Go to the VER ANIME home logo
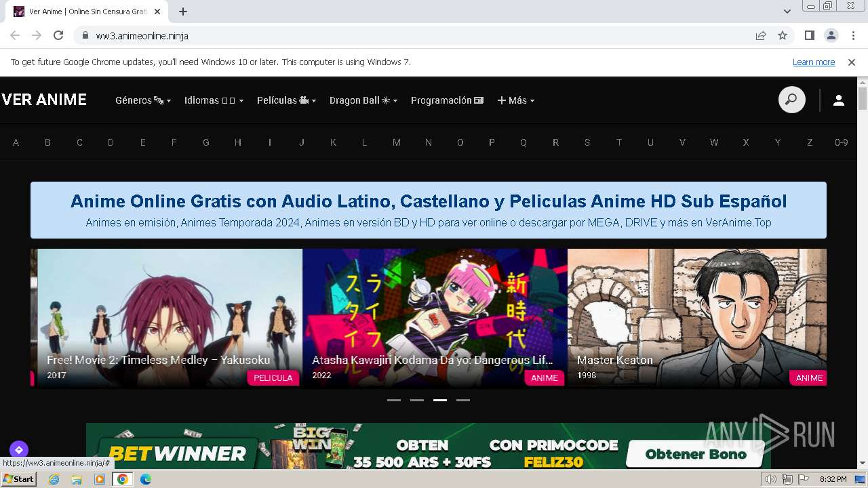 [44, 100]
